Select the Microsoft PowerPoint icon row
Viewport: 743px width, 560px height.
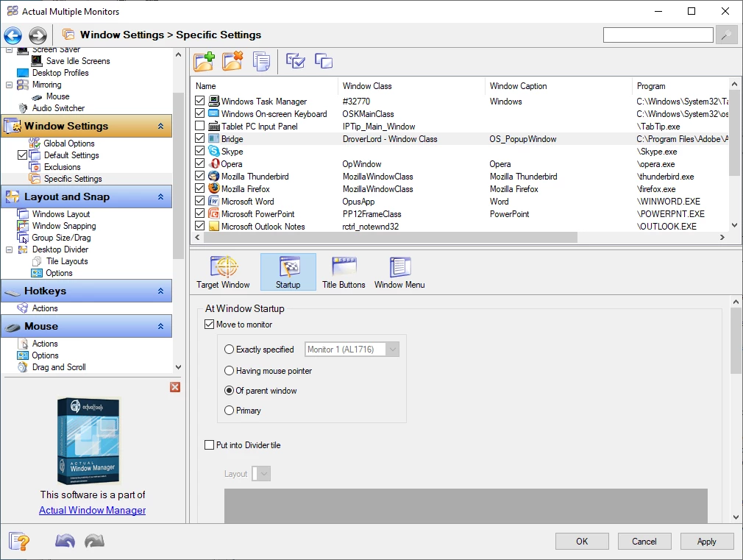(214, 214)
